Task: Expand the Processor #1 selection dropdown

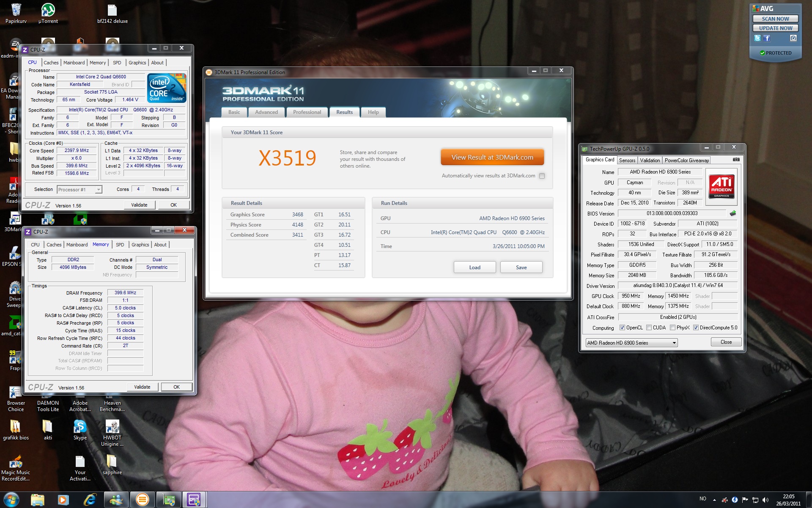Action: 99,190
